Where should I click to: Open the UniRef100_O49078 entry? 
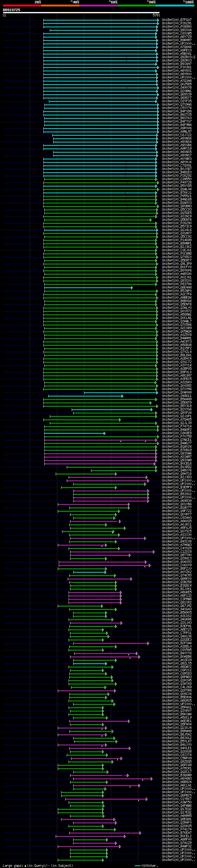[176, 88]
